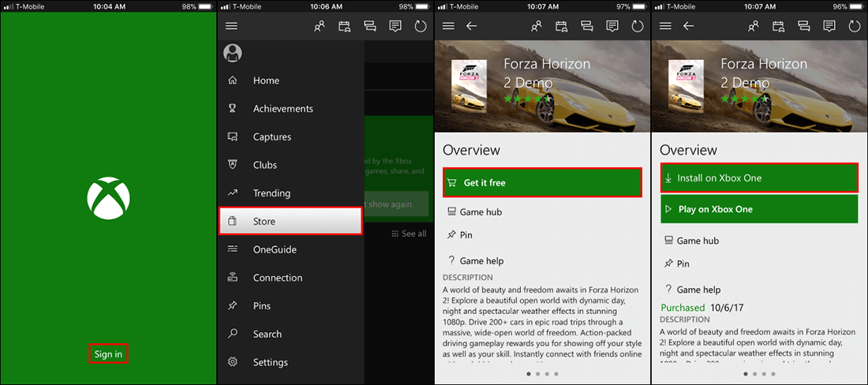The image size is (868, 385).
Task: Select Search in the sidebar
Action: 290,334
